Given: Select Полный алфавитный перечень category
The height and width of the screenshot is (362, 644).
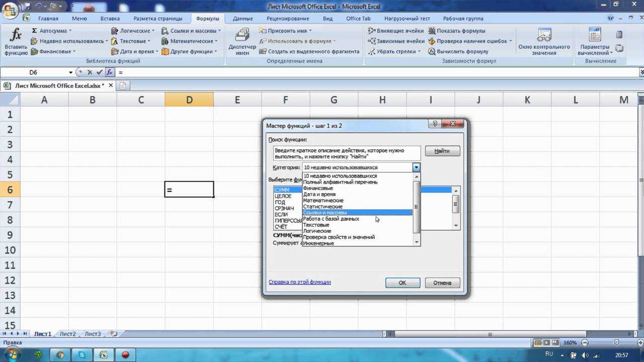Looking at the screenshot, I should tap(357, 182).
